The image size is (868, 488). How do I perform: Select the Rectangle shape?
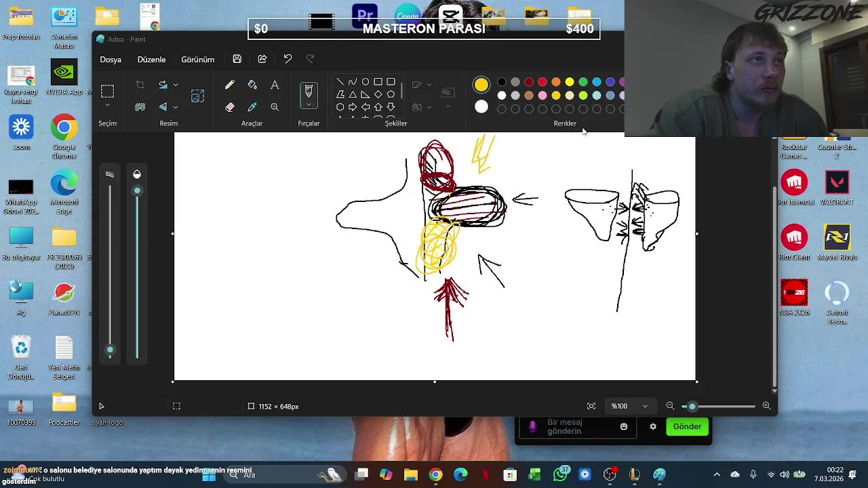[x=378, y=82]
